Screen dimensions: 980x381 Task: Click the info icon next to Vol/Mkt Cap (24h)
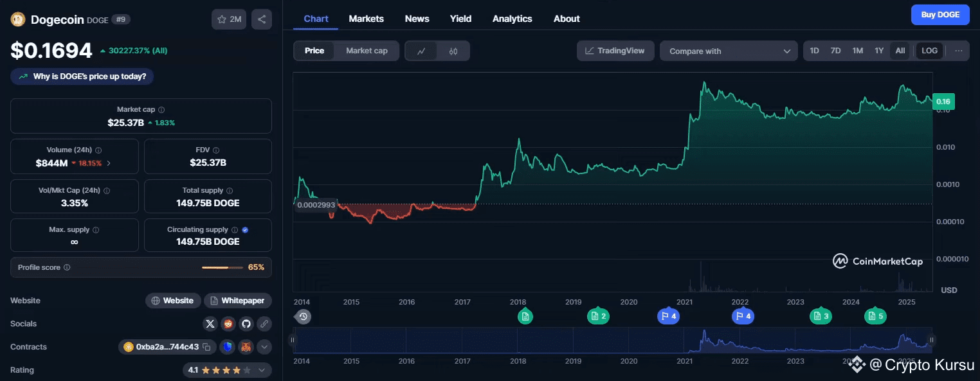click(x=107, y=191)
